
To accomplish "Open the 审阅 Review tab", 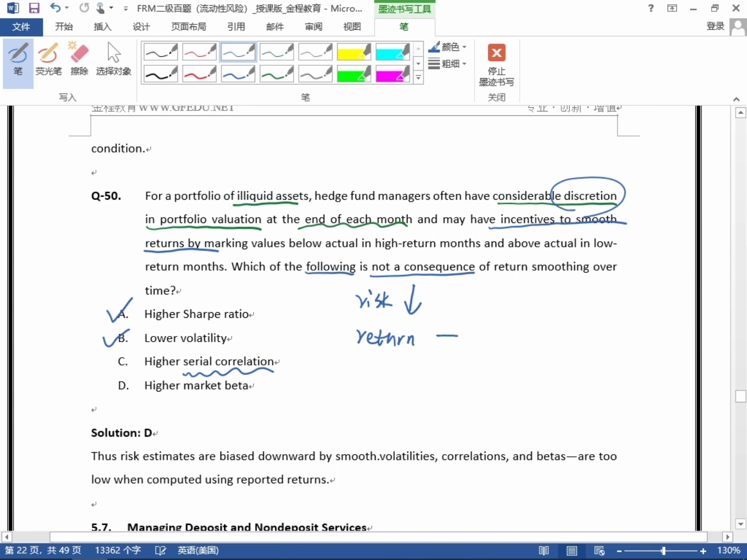I will (313, 26).
